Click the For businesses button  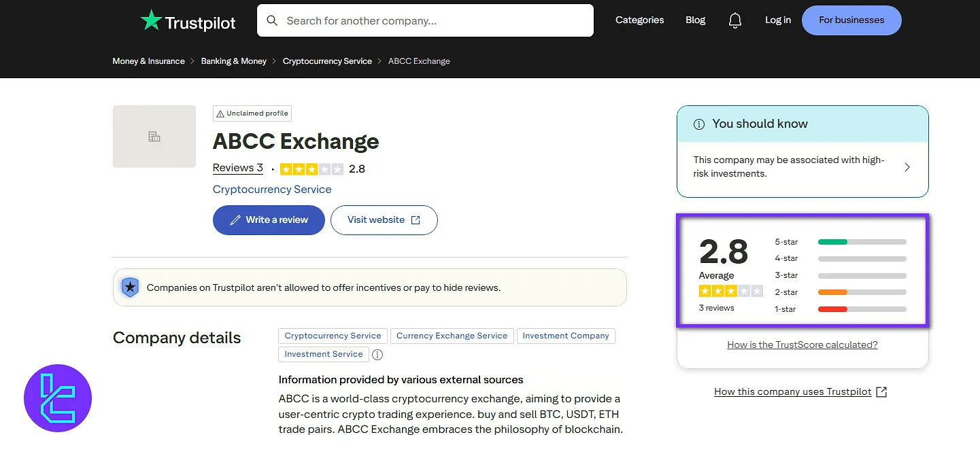pyautogui.click(x=851, y=20)
